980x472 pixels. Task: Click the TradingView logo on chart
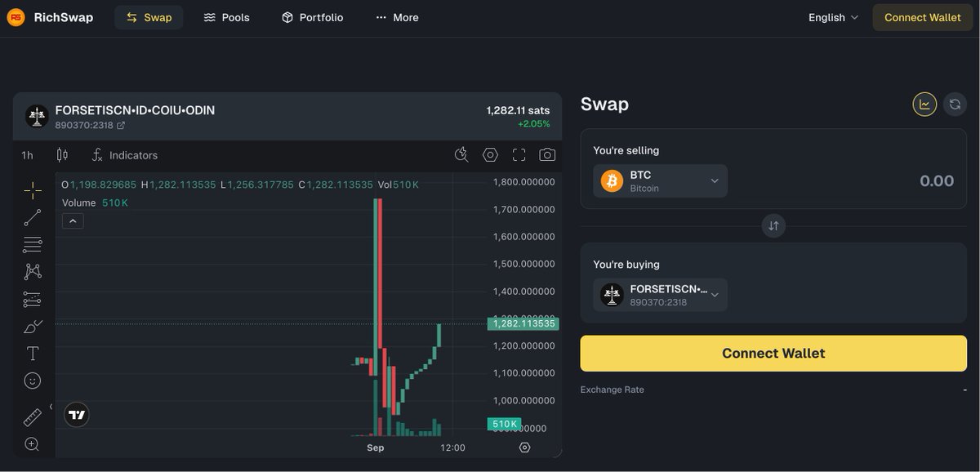tap(77, 415)
